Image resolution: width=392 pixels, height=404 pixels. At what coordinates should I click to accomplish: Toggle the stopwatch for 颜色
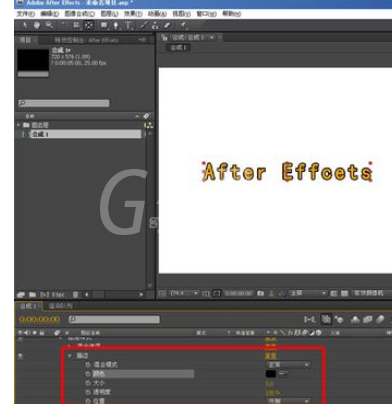pos(88,374)
